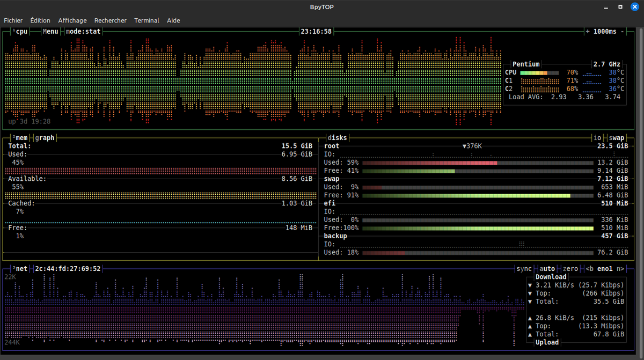This screenshot has height=360, width=644.
Task: Click the swap Used 9% bar
Action: pos(478,187)
